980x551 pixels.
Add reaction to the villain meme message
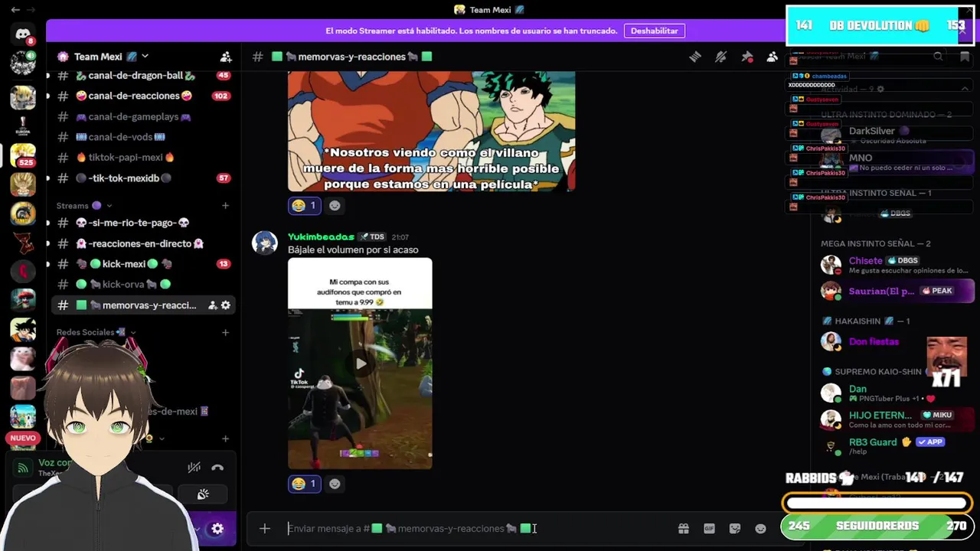pos(335,205)
